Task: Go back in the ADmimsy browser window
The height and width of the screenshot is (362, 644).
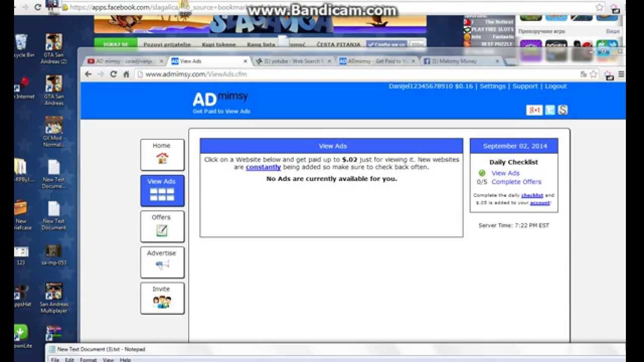Action: pyautogui.click(x=89, y=74)
